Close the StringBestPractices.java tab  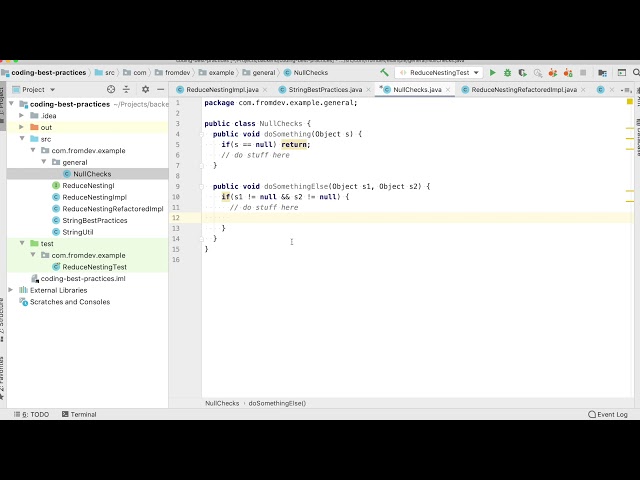point(368,90)
